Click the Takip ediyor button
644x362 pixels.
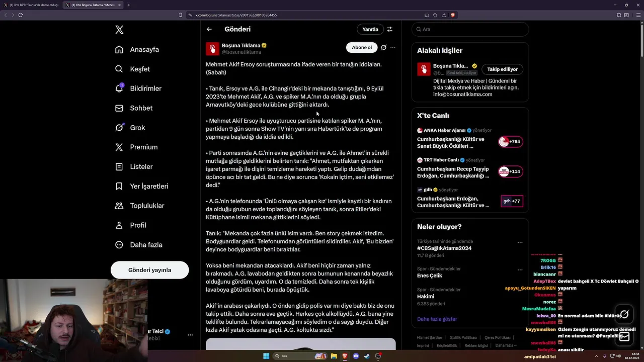pos(502,69)
